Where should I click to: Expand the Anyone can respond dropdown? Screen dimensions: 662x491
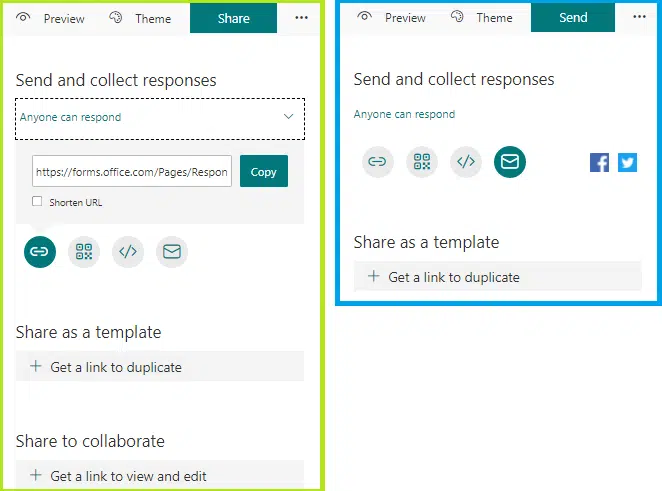pyautogui.click(x=160, y=118)
